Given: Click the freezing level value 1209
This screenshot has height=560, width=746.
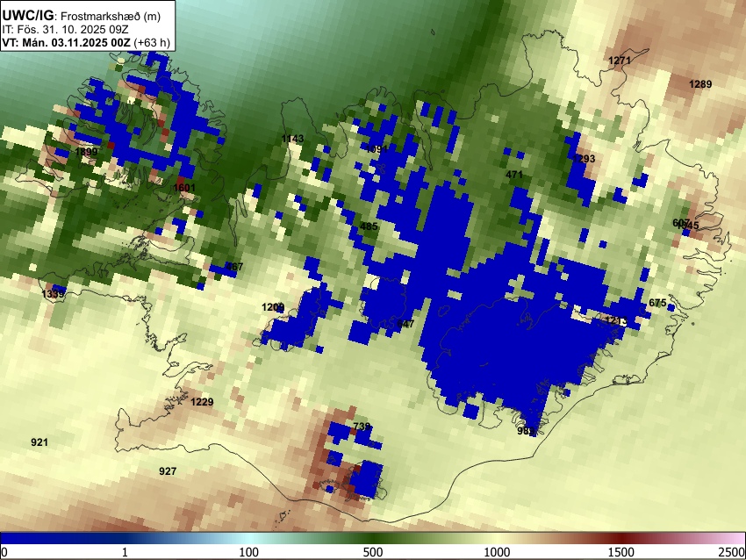Looking at the screenshot, I should click(x=273, y=307).
